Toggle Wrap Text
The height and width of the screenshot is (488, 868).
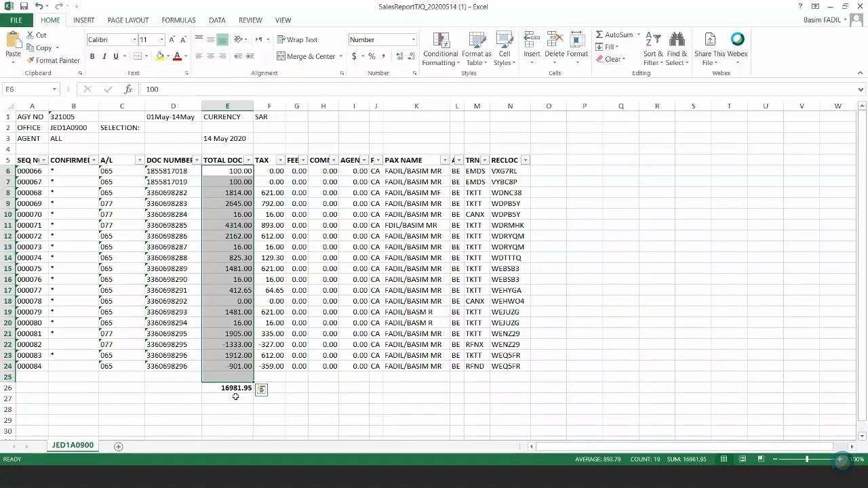tap(297, 39)
